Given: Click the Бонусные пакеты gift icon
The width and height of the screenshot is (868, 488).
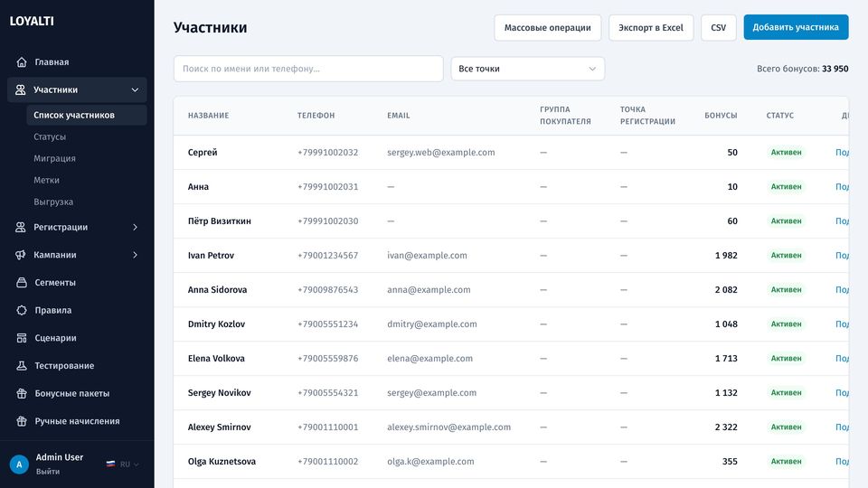Looking at the screenshot, I should (x=22, y=393).
